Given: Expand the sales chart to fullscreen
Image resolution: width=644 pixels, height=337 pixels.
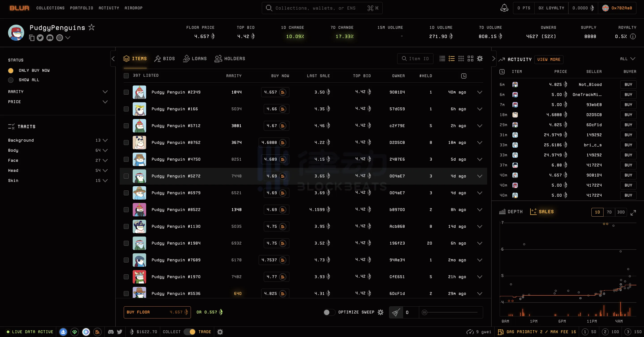Looking at the screenshot, I should [633, 213].
